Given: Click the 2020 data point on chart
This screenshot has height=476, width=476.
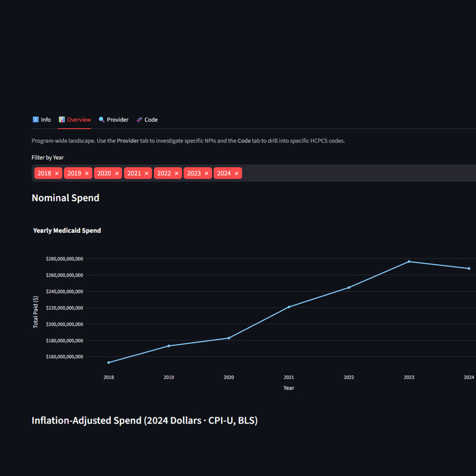Looking at the screenshot, I should point(229,338).
